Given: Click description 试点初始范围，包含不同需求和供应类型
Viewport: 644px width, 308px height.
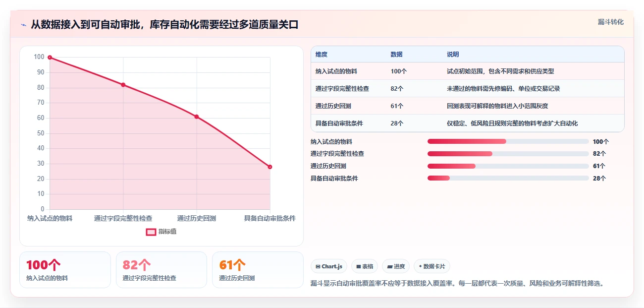Looking at the screenshot, I should tap(500, 71).
